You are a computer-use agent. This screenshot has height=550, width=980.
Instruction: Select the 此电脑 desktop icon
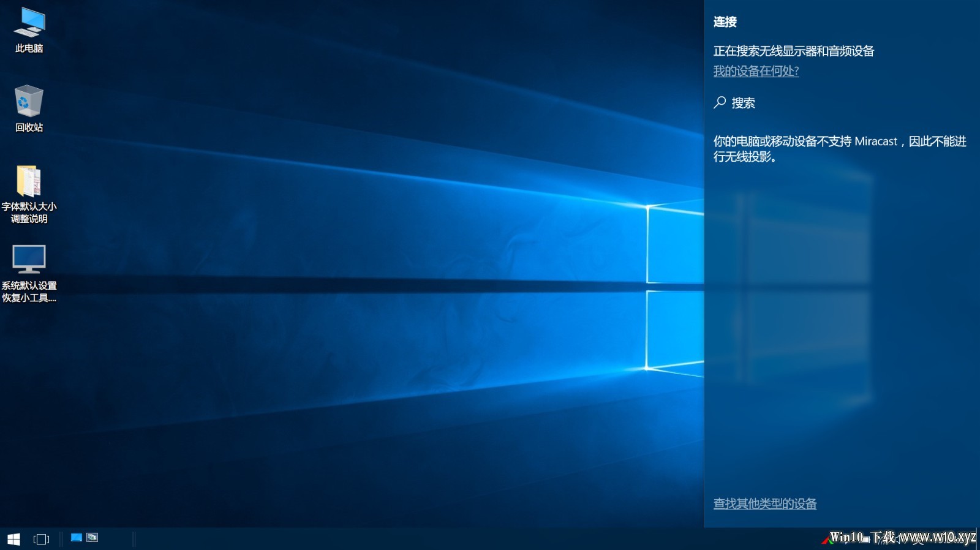(29, 23)
